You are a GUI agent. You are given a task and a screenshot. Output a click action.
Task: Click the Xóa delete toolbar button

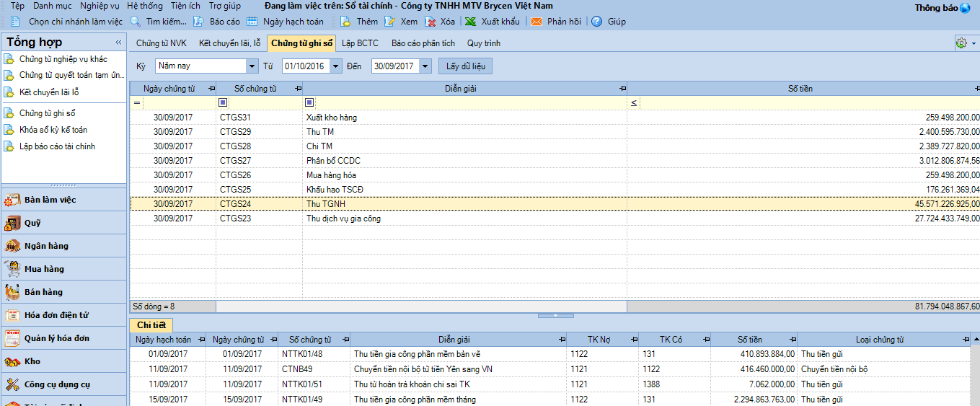pyautogui.click(x=440, y=22)
